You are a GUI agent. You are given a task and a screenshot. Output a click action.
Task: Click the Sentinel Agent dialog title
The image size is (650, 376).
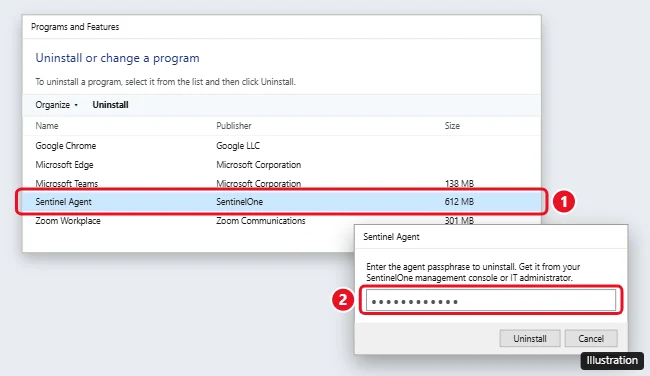point(391,237)
